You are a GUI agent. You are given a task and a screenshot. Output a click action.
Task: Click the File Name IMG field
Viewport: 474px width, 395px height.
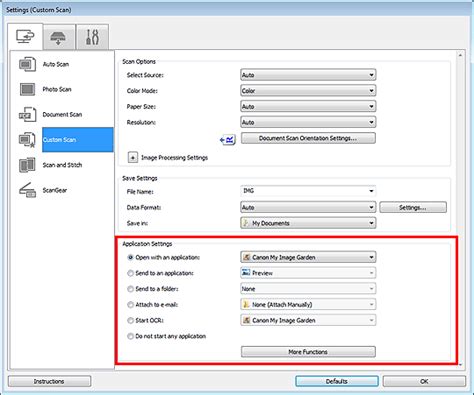point(308,191)
